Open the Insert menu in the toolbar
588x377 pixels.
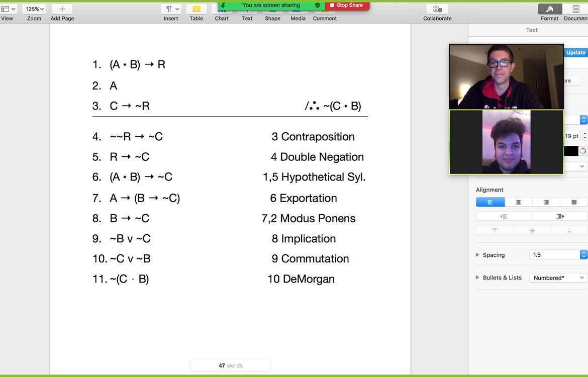171,9
